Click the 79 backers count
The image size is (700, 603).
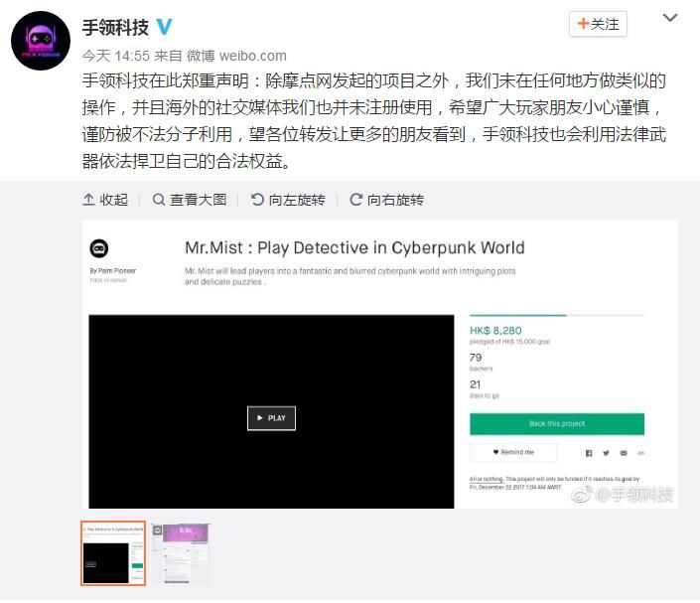pos(476,358)
